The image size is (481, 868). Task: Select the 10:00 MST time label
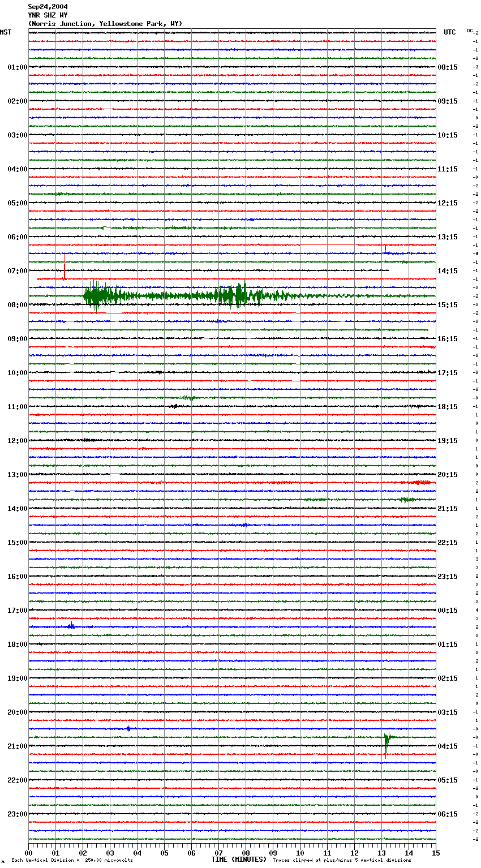click(18, 373)
